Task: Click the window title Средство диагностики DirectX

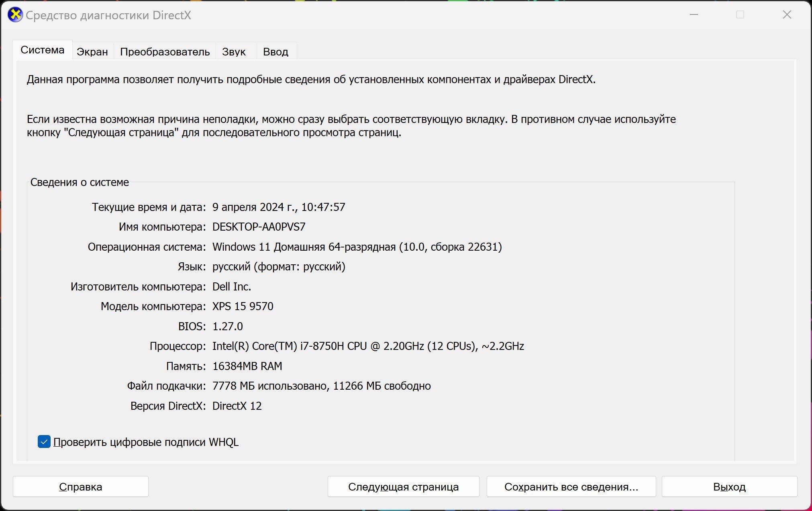Action: tap(108, 15)
